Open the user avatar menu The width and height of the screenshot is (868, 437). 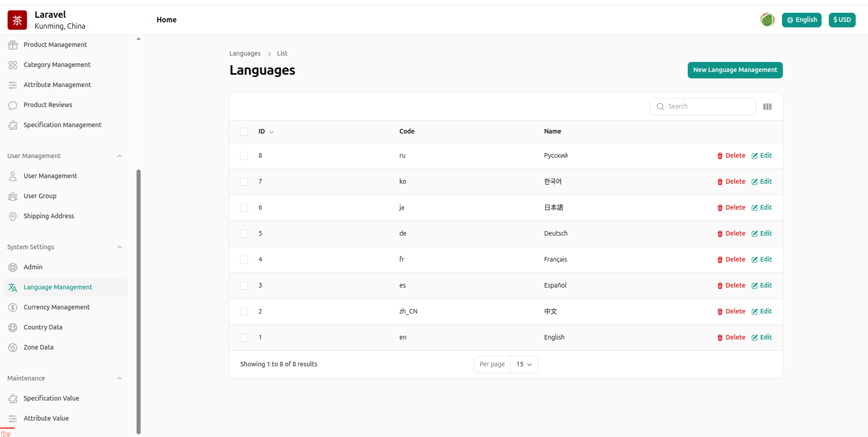pyautogui.click(x=767, y=20)
